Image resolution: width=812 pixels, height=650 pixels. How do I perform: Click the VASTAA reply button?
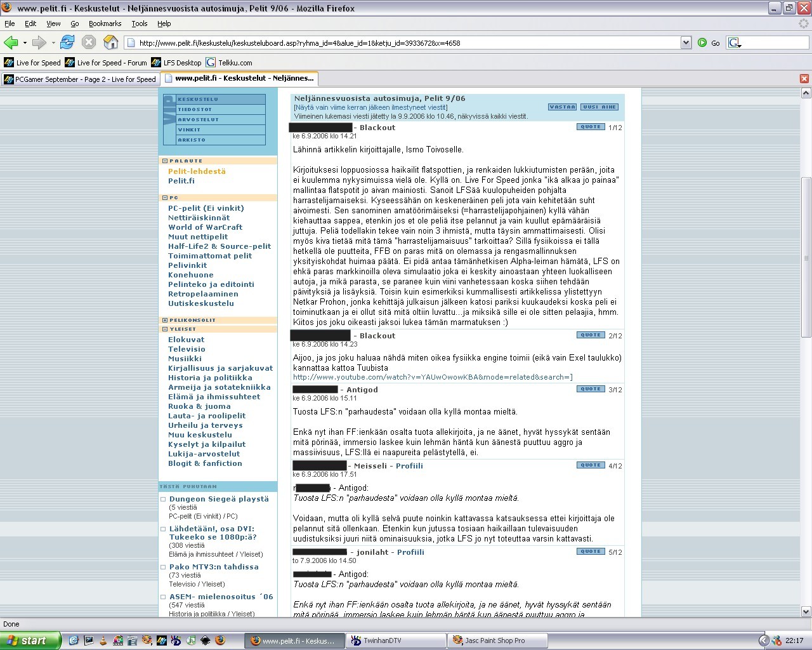(x=562, y=107)
